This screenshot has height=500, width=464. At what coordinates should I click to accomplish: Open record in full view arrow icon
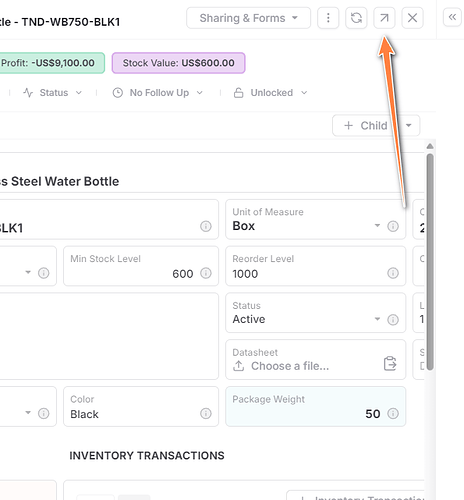click(x=384, y=18)
